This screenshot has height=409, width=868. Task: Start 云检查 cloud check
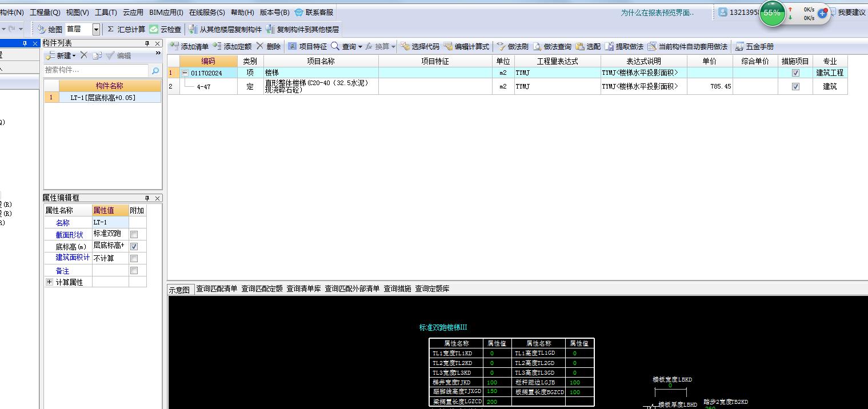click(x=165, y=29)
